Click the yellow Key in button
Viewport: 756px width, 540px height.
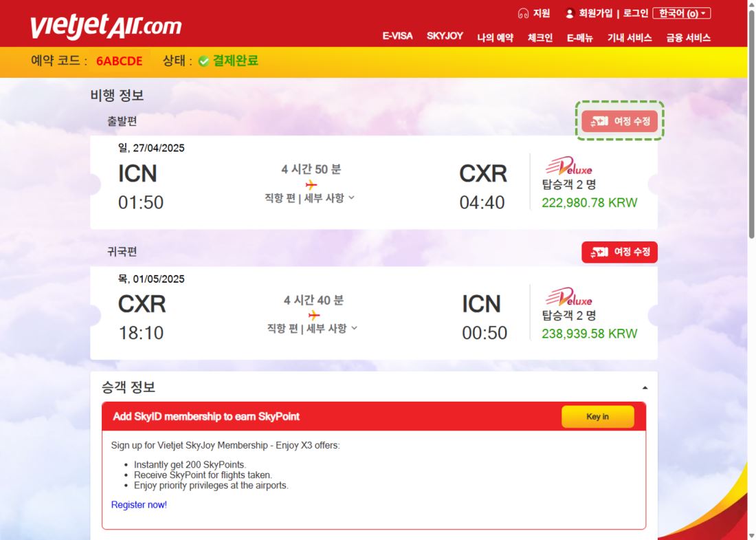click(x=598, y=416)
